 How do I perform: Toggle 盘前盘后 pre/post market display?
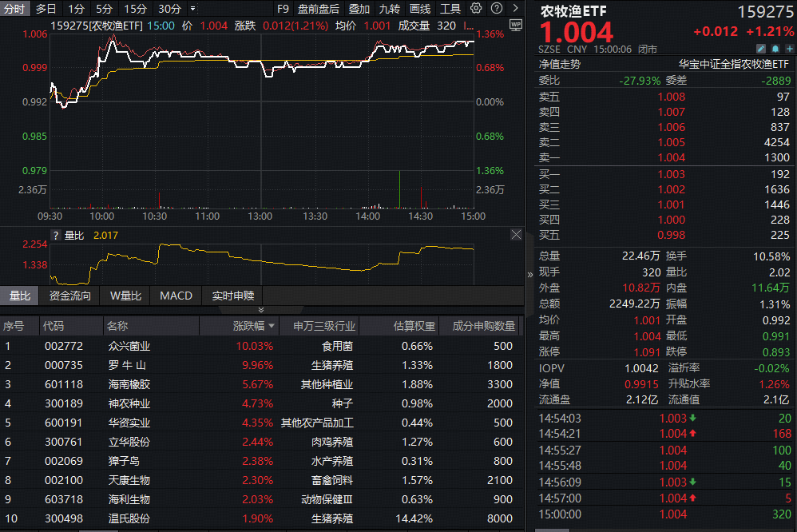pyautogui.click(x=318, y=9)
